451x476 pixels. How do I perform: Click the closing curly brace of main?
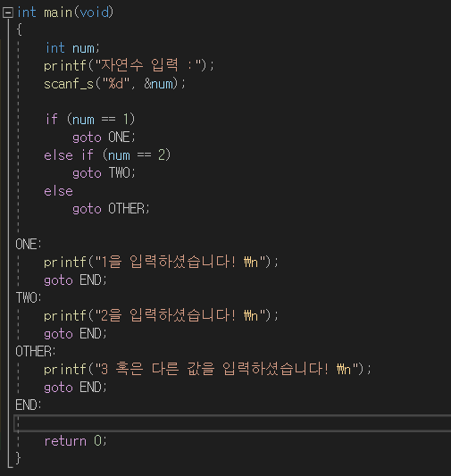(x=18, y=458)
